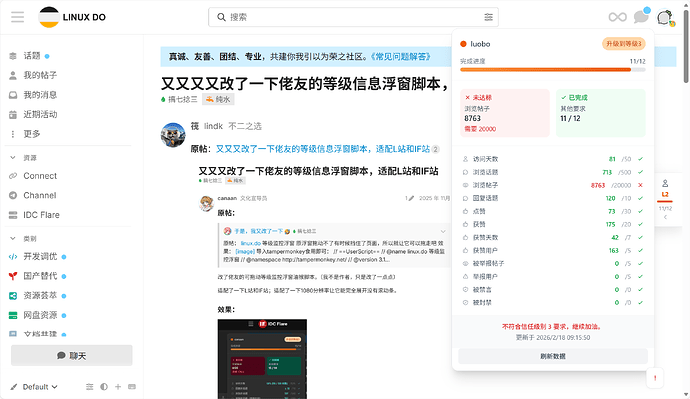This screenshot has height=399, width=690.
Task: Open 我的帖子 in the sidebar
Action: coord(40,75)
